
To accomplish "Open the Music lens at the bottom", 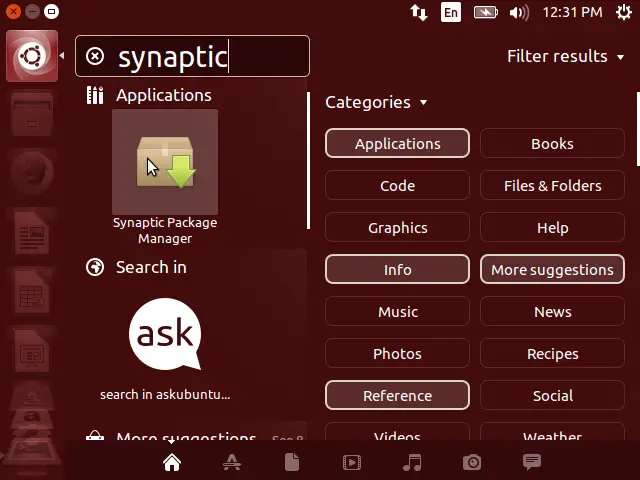I will point(412,462).
